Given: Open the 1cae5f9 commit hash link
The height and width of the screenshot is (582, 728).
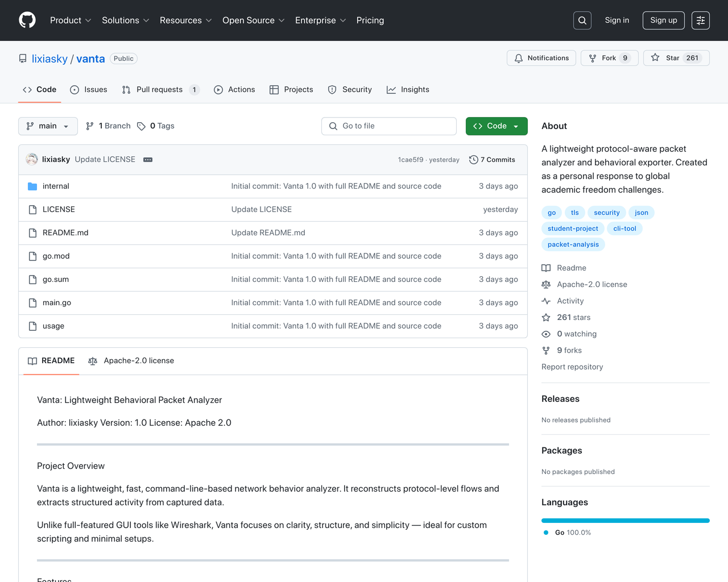Looking at the screenshot, I should [x=411, y=160].
